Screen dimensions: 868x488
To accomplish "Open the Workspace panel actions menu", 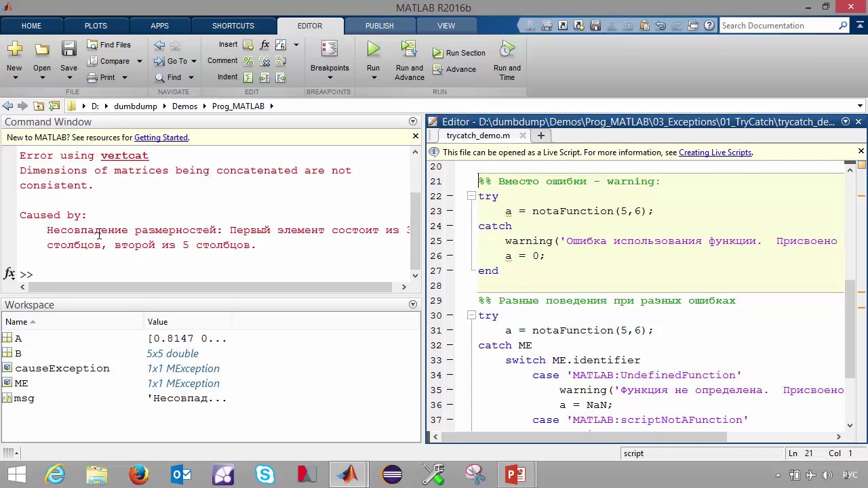I will click(412, 305).
